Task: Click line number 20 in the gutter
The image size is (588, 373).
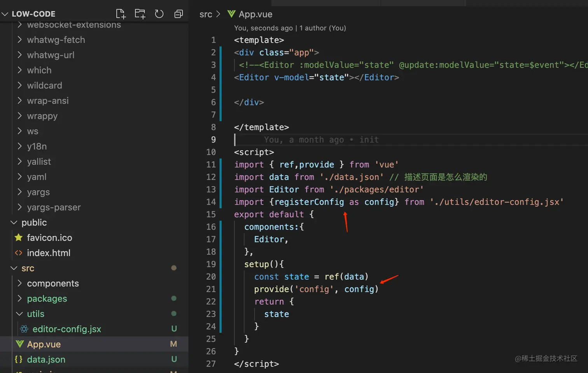Action: pyautogui.click(x=211, y=277)
